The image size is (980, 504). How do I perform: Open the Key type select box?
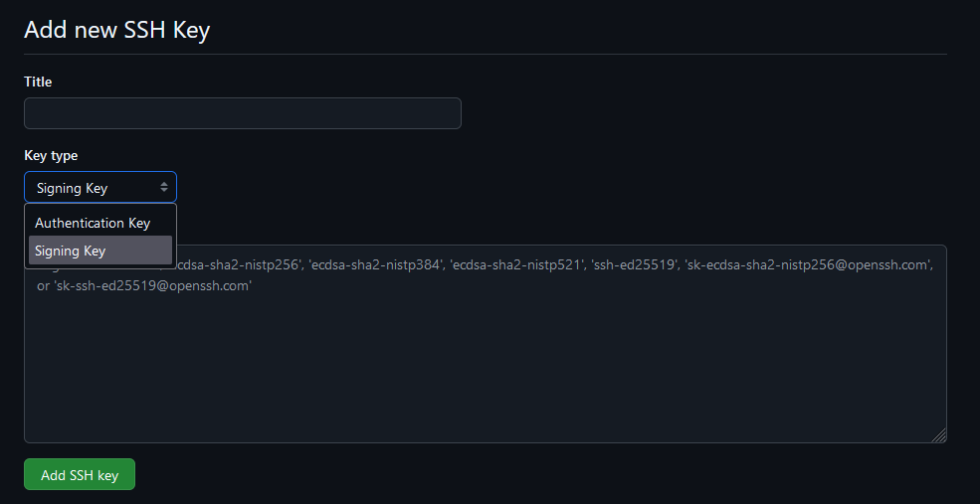100,187
